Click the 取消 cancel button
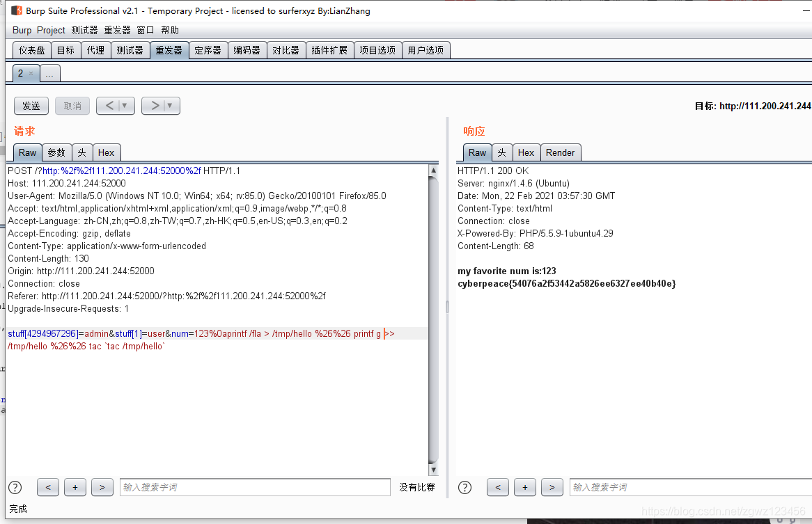The width and height of the screenshot is (812, 524). pyautogui.click(x=72, y=106)
